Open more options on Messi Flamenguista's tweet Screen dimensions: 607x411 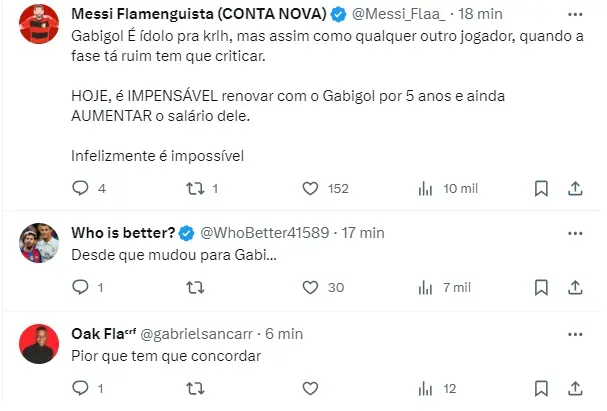point(575,16)
